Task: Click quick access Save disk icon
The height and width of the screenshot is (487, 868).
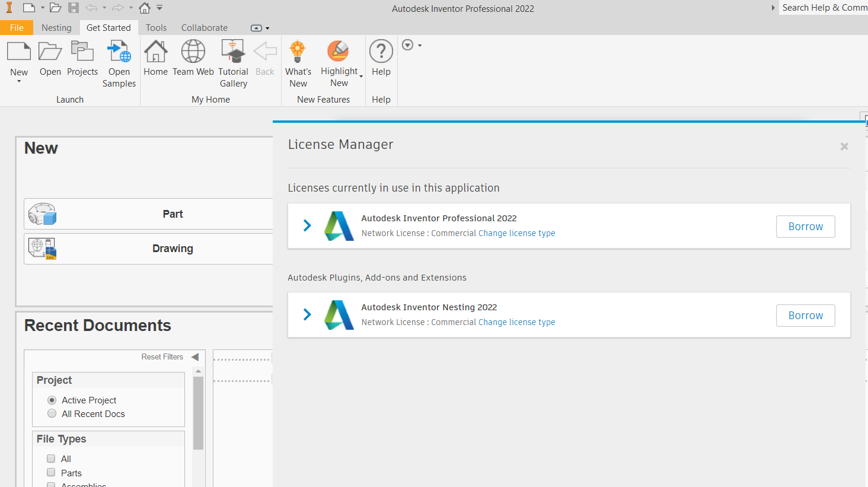Action: click(x=74, y=8)
